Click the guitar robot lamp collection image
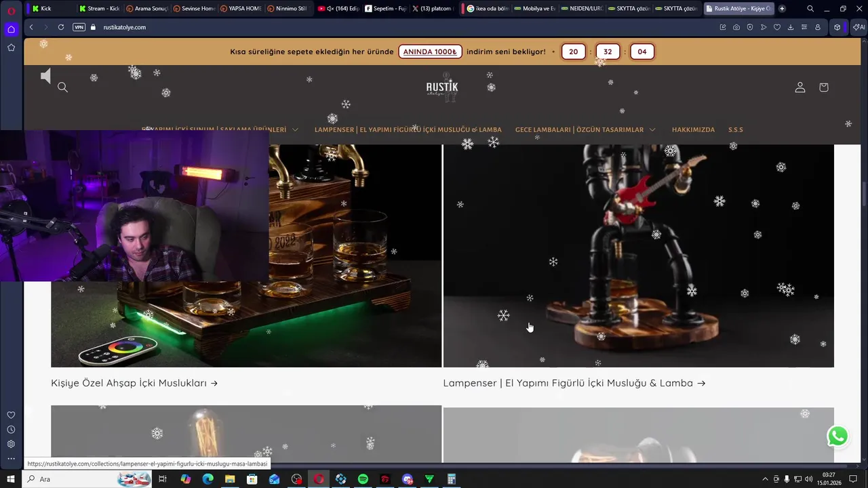The height and width of the screenshot is (488, 868). click(x=638, y=256)
